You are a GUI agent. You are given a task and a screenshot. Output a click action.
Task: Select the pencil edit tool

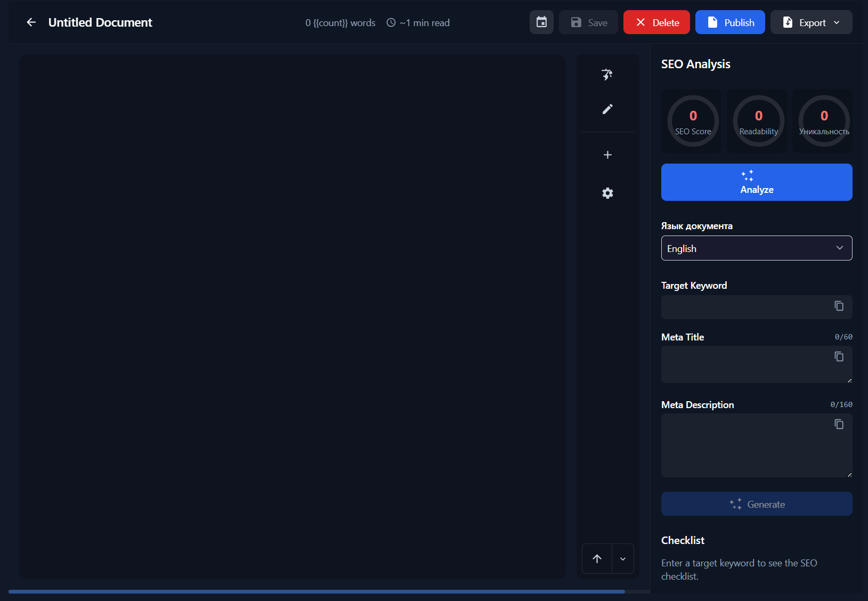click(607, 109)
